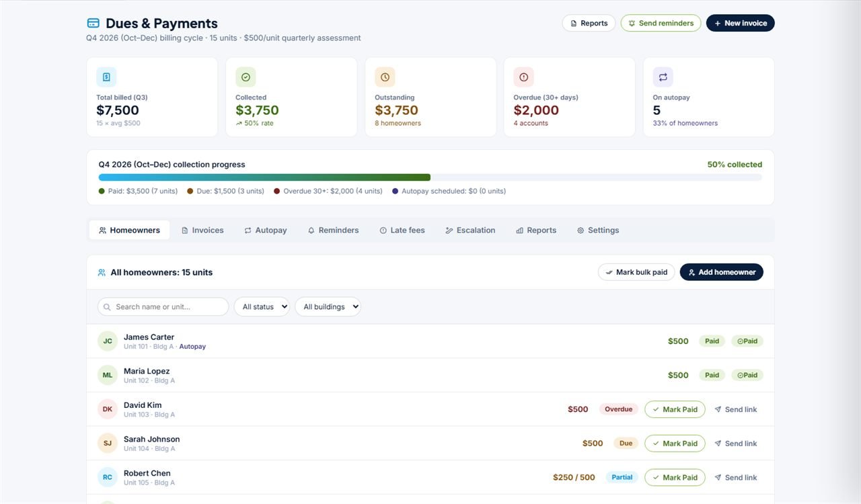Click the Partial status badge for Robert Chen

pyautogui.click(x=622, y=477)
